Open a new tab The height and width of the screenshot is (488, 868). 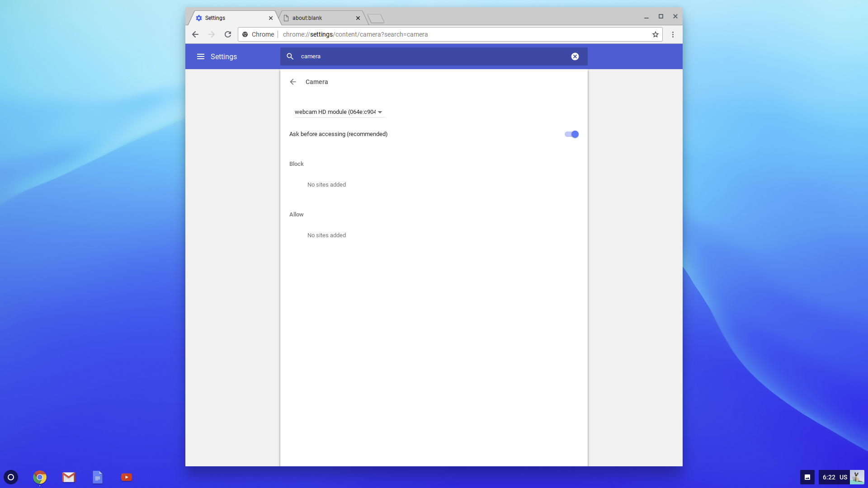(376, 19)
